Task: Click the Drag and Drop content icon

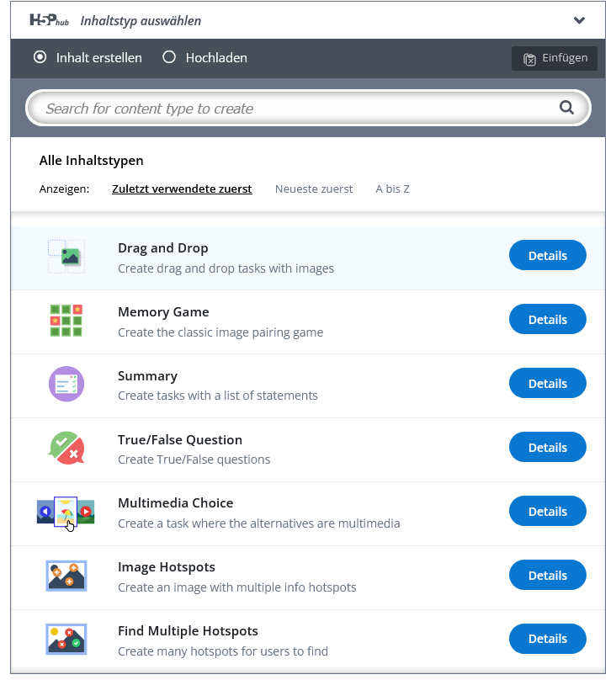Action: click(66, 257)
